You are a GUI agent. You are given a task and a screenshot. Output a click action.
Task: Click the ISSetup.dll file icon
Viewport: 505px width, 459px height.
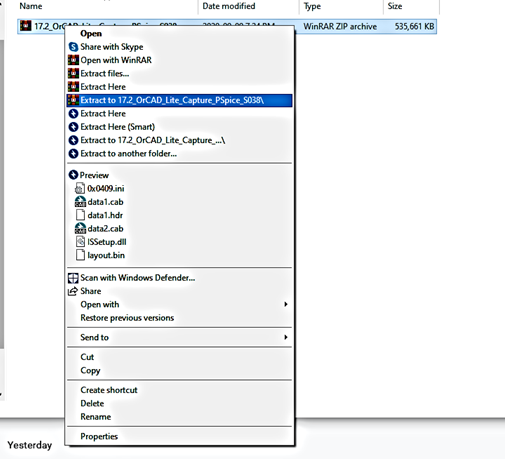(80, 242)
